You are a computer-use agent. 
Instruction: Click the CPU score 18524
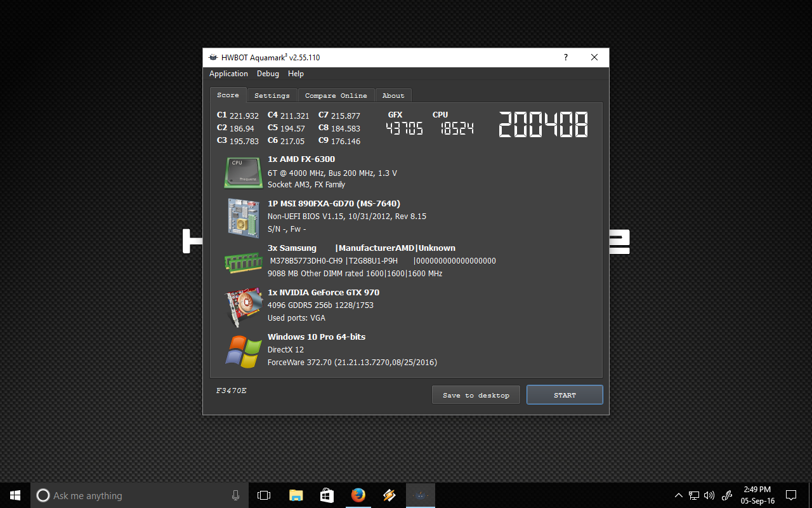pos(457,128)
